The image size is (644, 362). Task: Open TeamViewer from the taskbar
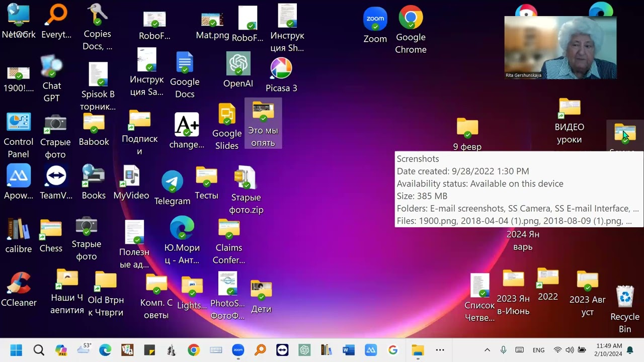[282, 350]
